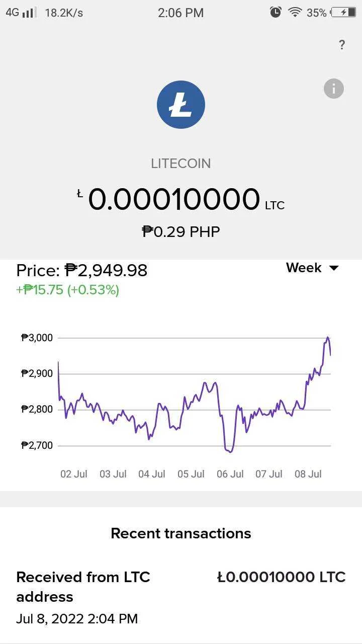Tap the Recent transactions heading
Viewport: 362px width, 644px height.
(181, 533)
